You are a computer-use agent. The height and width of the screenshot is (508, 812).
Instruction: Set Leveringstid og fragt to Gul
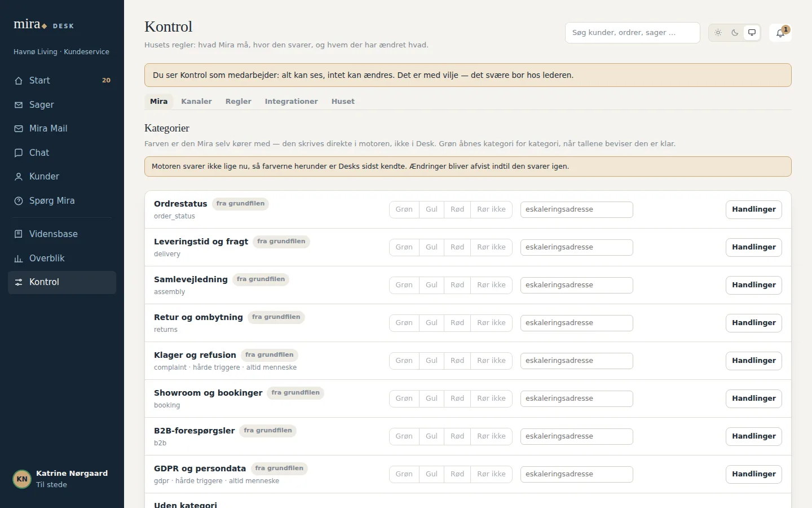[431, 247]
